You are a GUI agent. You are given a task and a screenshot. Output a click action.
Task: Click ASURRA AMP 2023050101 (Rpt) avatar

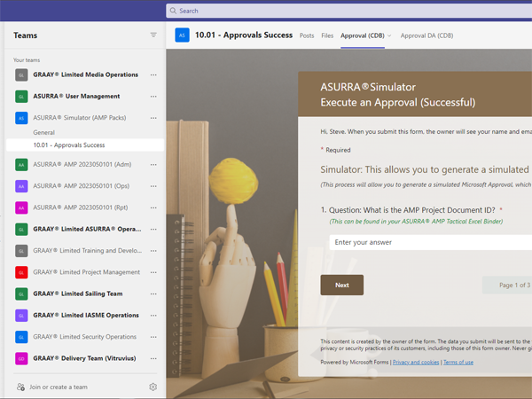click(x=21, y=207)
